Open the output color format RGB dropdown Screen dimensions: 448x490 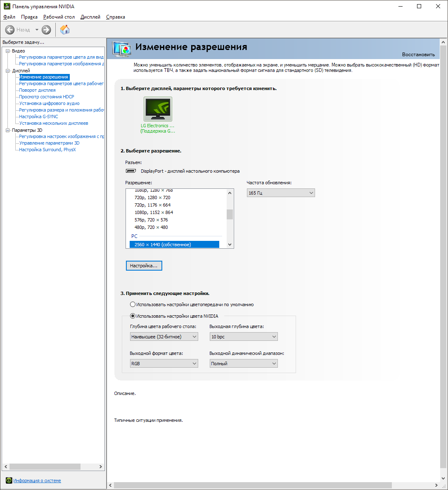point(164,364)
